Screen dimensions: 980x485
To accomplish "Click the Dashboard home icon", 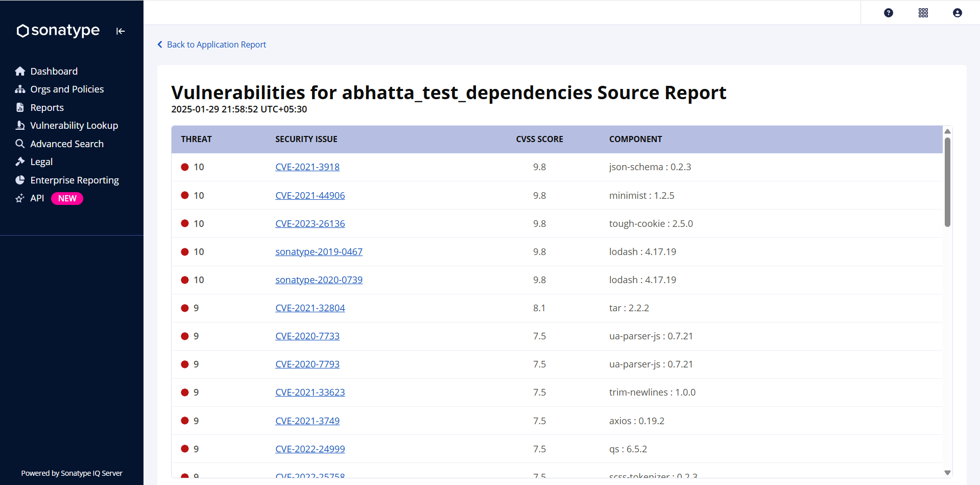I will [20, 71].
